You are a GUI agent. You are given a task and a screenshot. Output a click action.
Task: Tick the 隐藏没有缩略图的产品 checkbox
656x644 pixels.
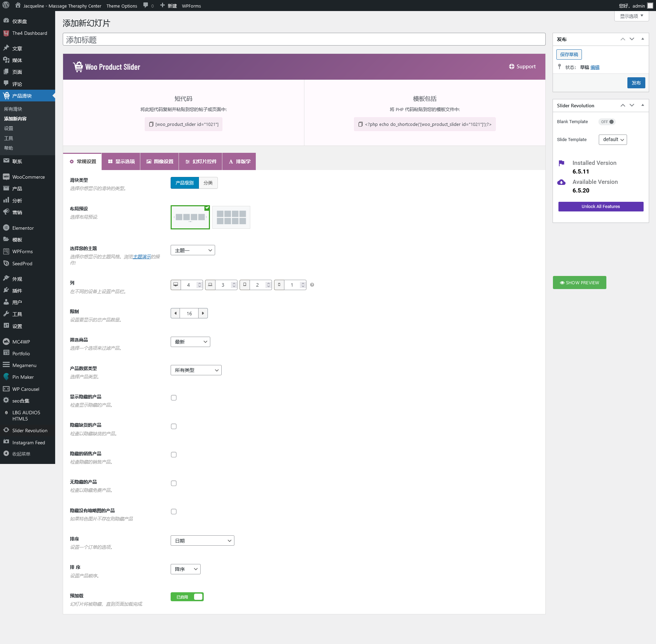click(174, 512)
